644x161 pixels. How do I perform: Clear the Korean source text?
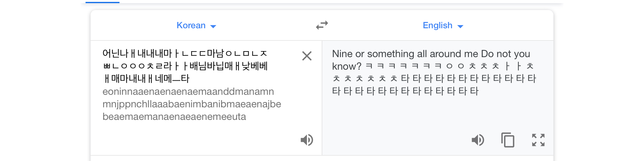tap(307, 56)
